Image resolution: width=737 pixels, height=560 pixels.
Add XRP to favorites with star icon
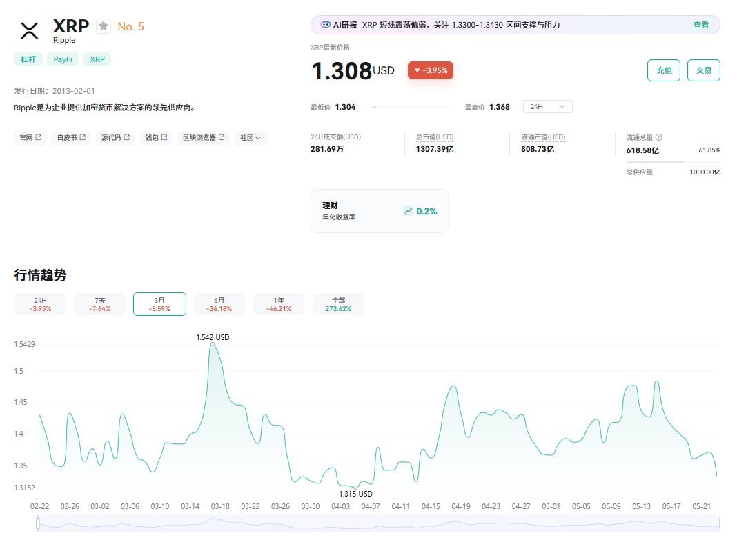pos(104,26)
